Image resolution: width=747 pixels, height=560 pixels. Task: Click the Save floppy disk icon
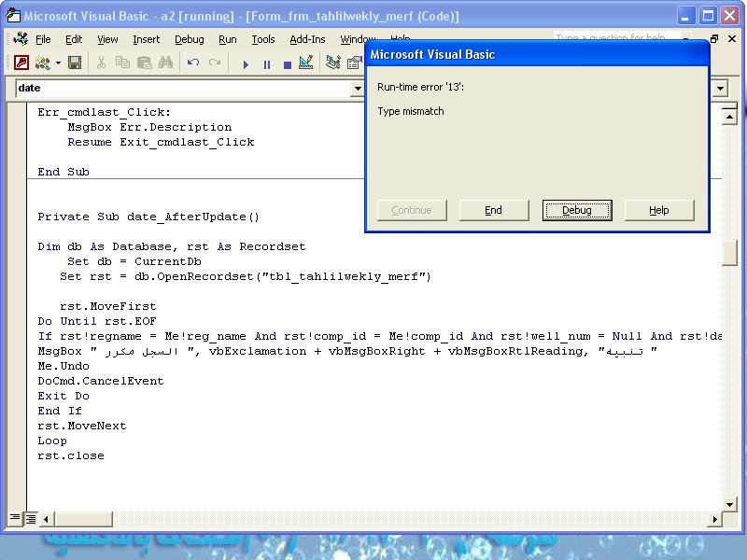point(75,63)
